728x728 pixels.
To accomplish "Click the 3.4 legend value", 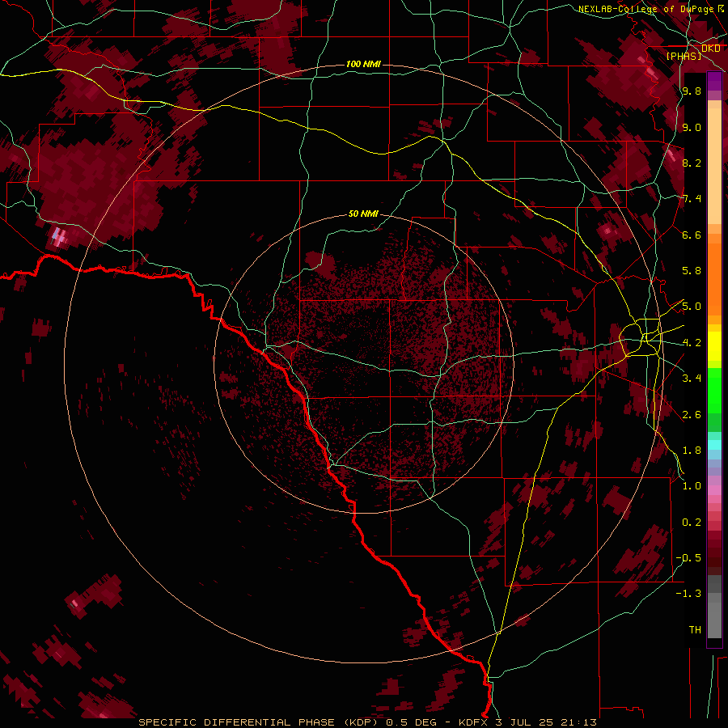I will [x=692, y=379].
